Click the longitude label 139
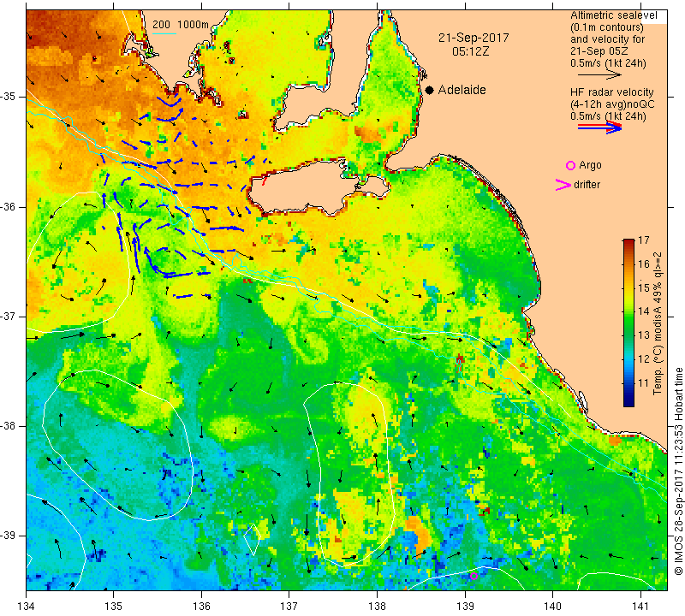This screenshot has height=616, width=685. 465,607
